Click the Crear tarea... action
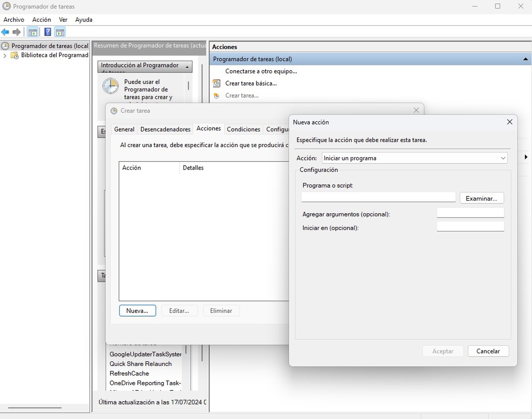 [x=242, y=96]
